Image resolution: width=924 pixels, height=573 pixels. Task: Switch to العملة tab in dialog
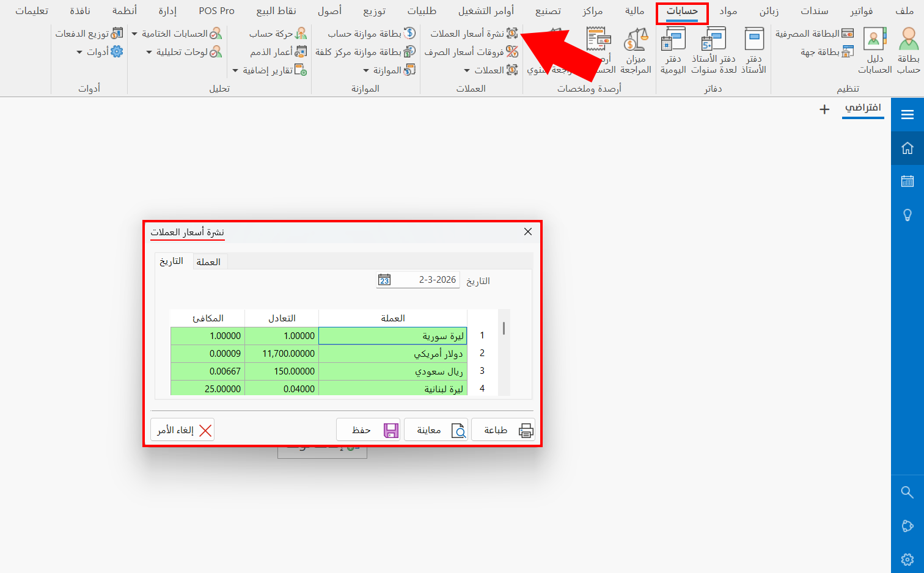(x=208, y=261)
